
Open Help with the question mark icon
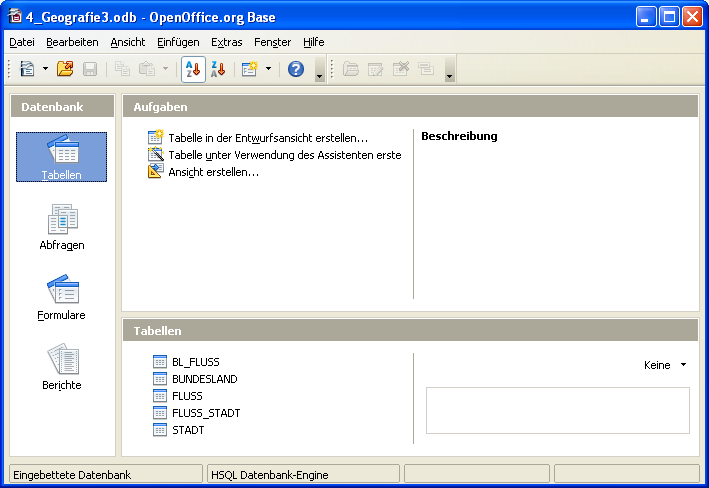click(x=296, y=69)
